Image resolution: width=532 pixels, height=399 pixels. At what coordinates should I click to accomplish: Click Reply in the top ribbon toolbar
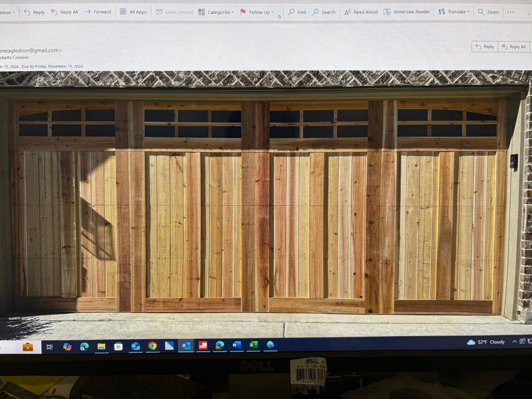(x=34, y=12)
